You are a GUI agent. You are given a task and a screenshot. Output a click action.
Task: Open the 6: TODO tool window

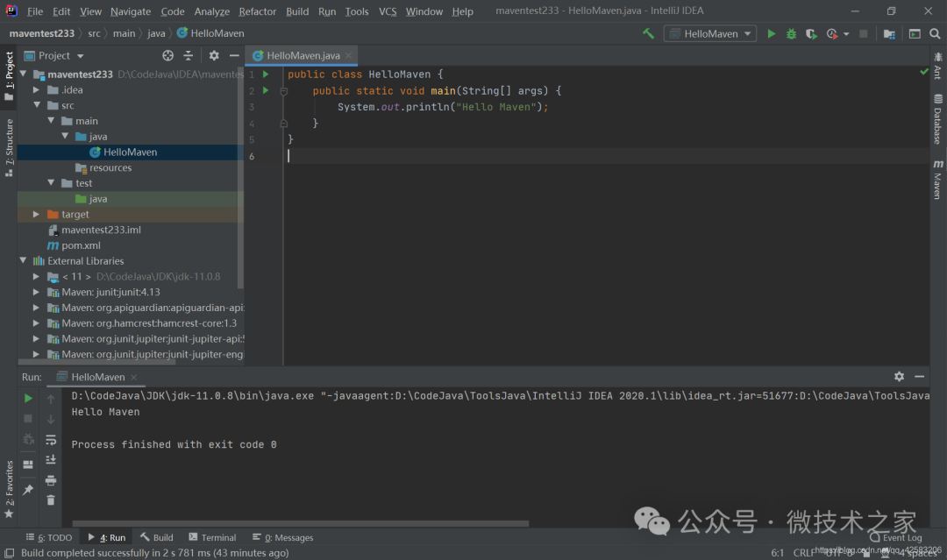click(x=49, y=538)
